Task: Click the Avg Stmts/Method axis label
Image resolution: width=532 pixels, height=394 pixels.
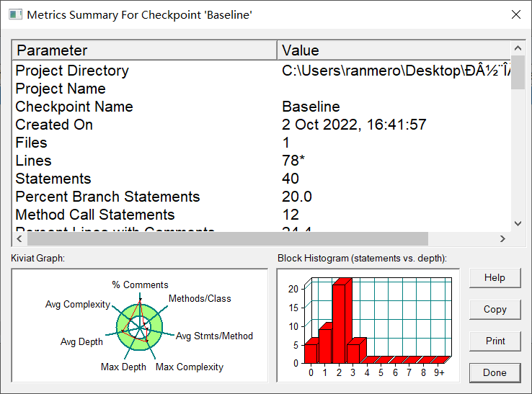Action: [214, 336]
